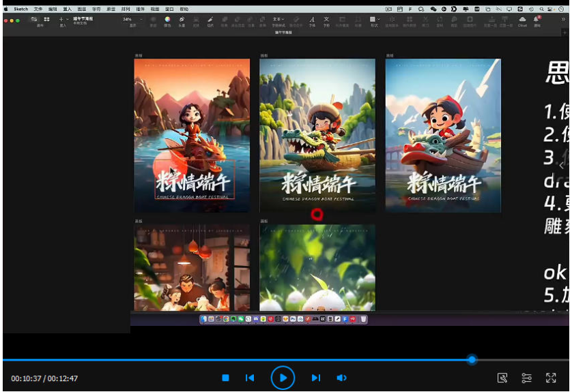Toggle the grid components view icon
572x392 pixels.
[46, 20]
